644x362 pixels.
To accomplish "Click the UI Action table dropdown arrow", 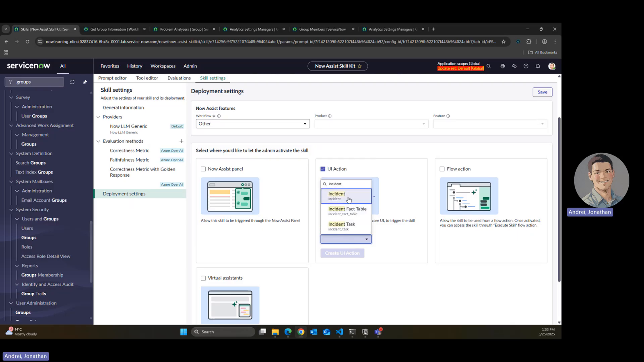I will tap(366, 239).
